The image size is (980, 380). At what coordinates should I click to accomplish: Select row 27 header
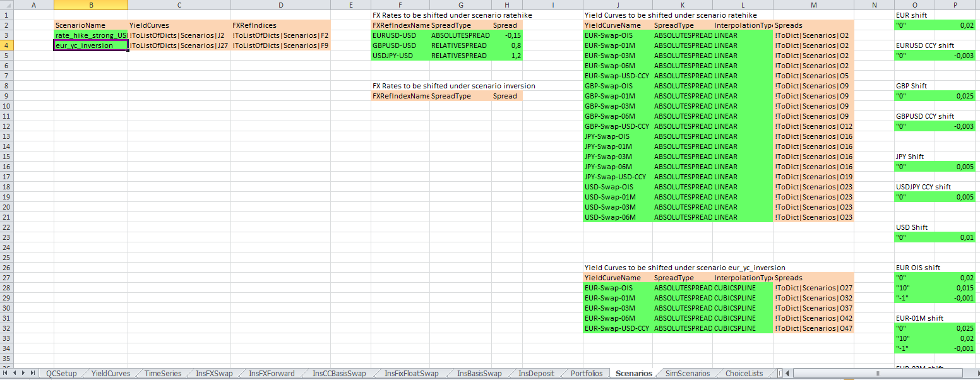click(7, 278)
